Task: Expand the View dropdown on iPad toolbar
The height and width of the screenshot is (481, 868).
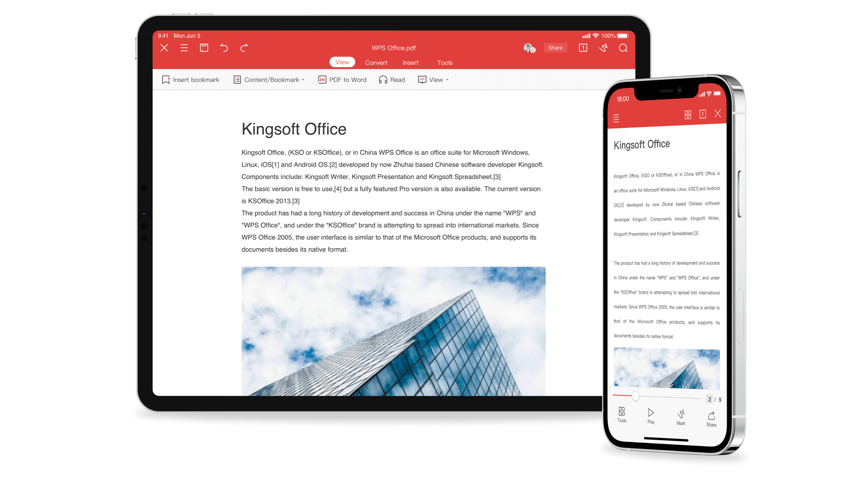Action: tap(433, 80)
